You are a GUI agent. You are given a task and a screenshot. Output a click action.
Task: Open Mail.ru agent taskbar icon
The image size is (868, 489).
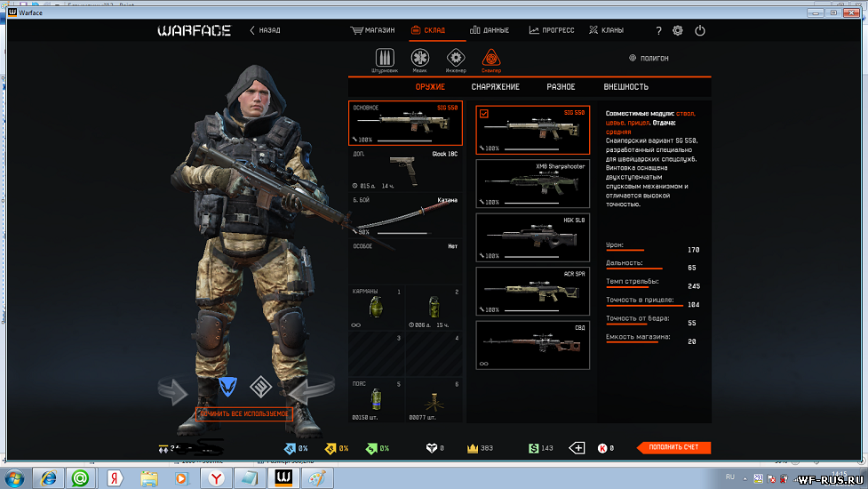(80, 478)
